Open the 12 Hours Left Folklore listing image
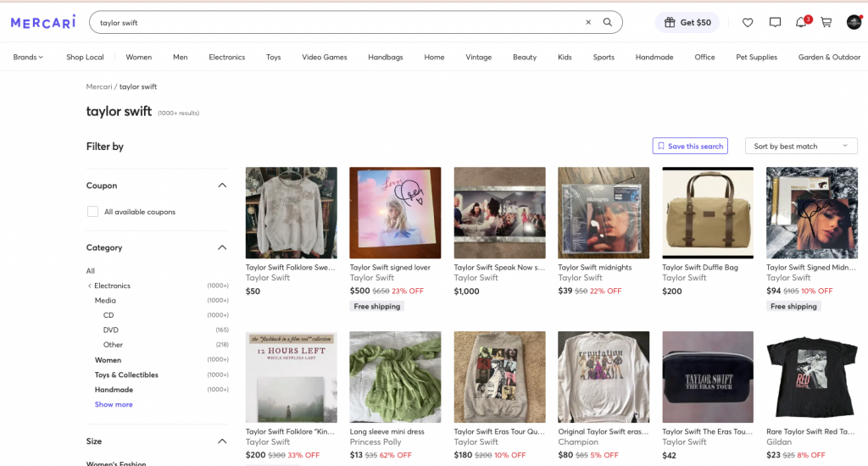This screenshot has height=466, width=868. (292, 377)
